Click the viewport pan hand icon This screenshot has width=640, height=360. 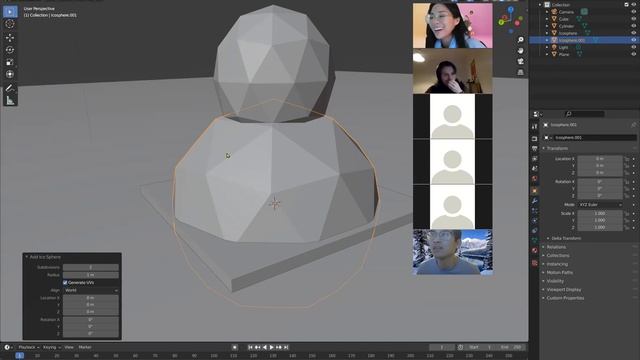click(520, 51)
